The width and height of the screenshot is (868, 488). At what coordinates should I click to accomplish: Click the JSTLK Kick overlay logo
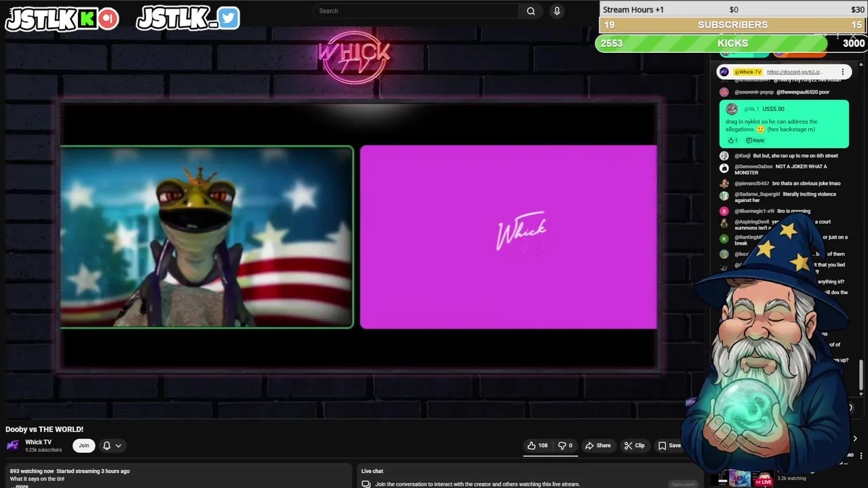click(x=62, y=19)
